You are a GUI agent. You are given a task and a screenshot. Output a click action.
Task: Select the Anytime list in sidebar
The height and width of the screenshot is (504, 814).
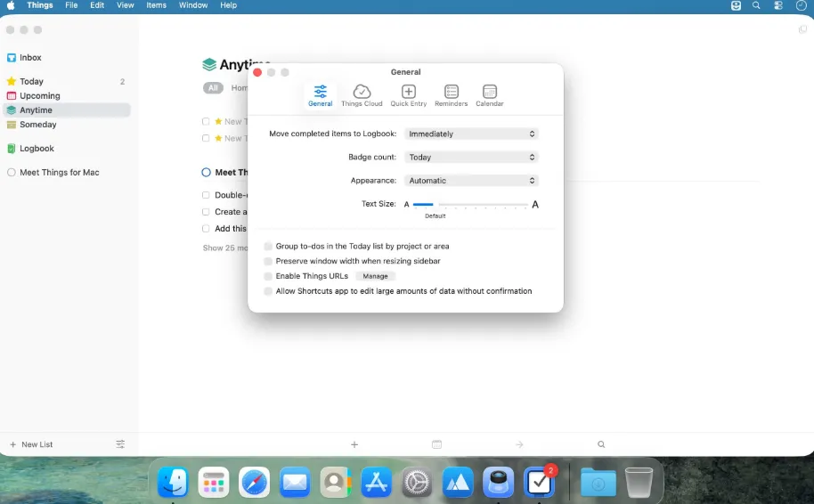(x=67, y=110)
